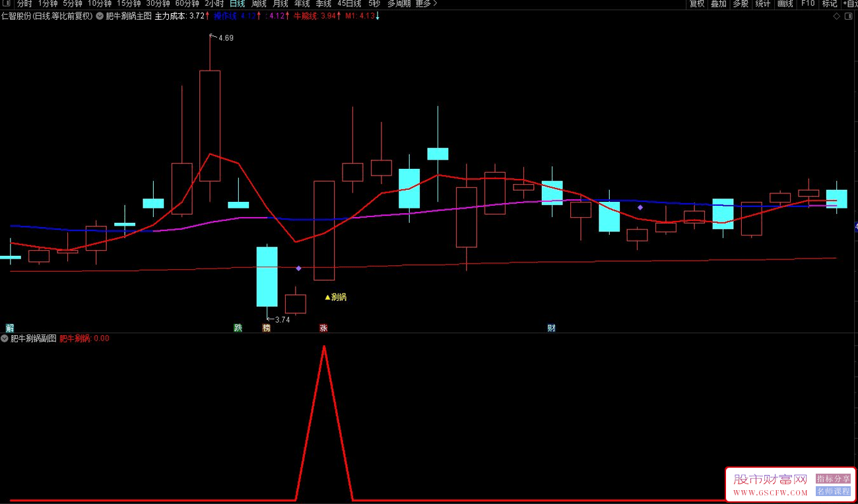Expand the 肥牛剔锅主图 indicator dropdown
This screenshot has height=504, width=858.
pos(100,16)
